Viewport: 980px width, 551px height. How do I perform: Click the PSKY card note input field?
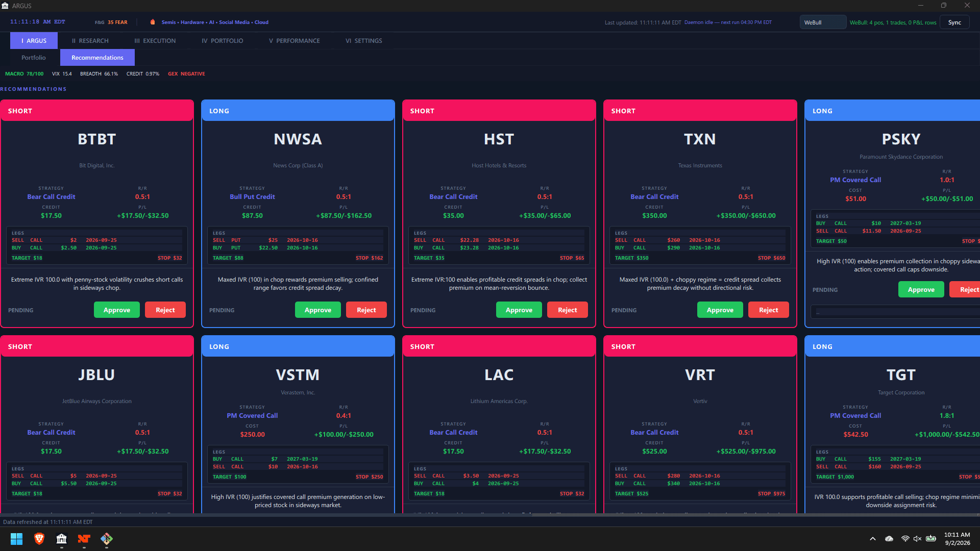click(x=896, y=312)
